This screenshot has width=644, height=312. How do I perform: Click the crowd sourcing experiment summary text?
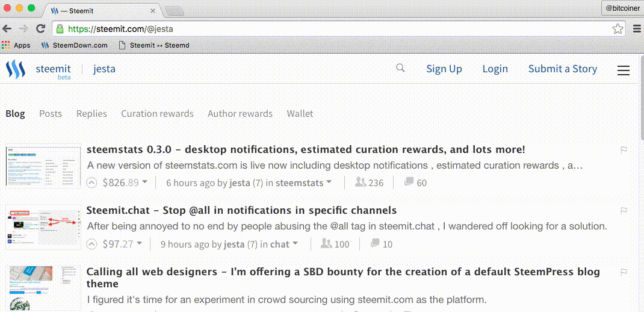[286, 300]
